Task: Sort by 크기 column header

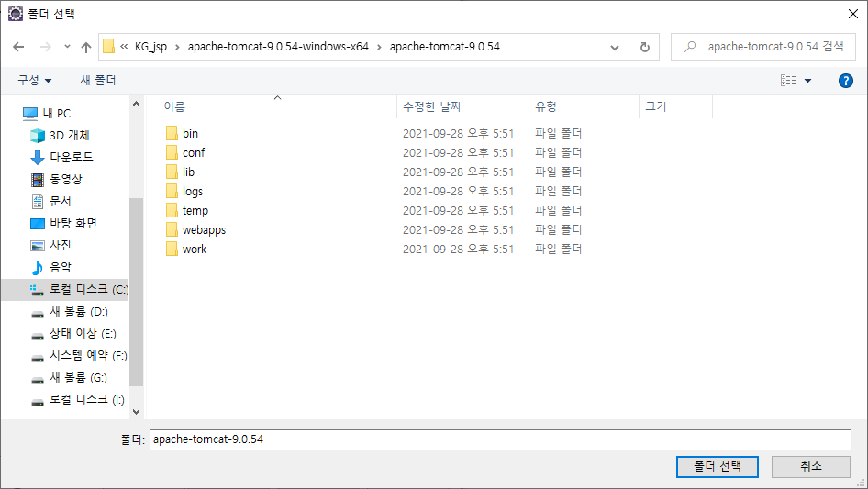Action: (655, 106)
